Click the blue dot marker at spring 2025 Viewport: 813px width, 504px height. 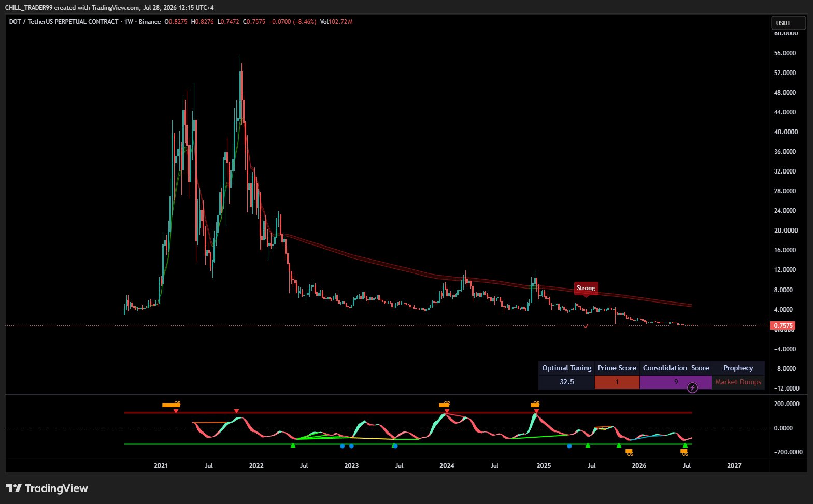569,446
